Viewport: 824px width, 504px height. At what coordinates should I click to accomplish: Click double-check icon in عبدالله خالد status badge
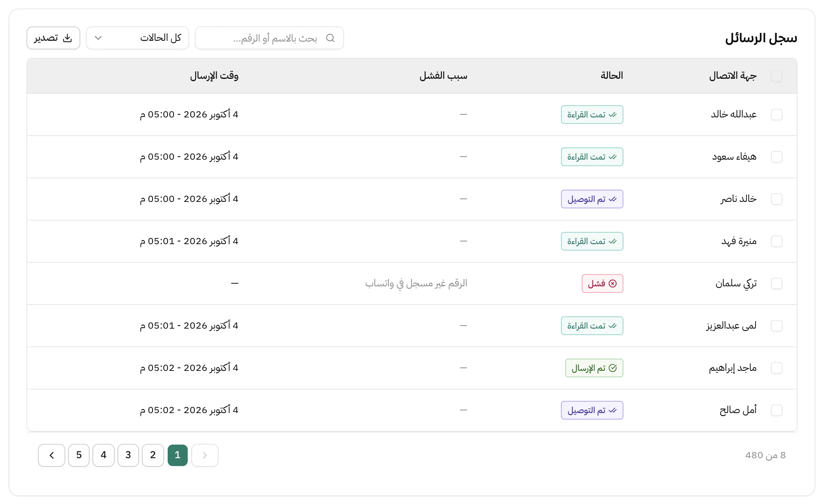[x=613, y=115]
